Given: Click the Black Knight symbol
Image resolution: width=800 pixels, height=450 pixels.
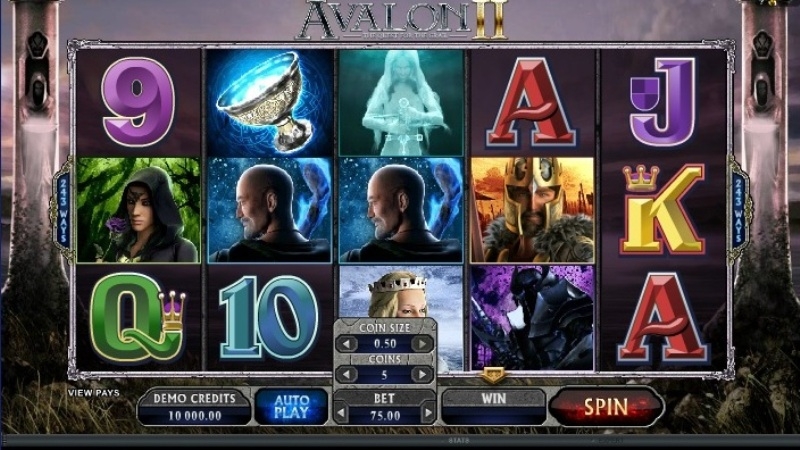Looking at the screenshot, I should point(532,317).
